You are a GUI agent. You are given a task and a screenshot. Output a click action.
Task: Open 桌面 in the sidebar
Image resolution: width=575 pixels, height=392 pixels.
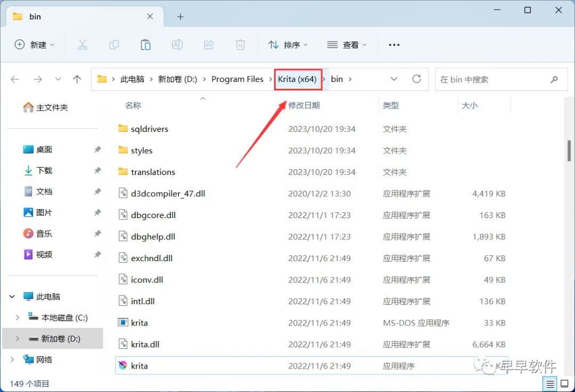click(37, 149)
